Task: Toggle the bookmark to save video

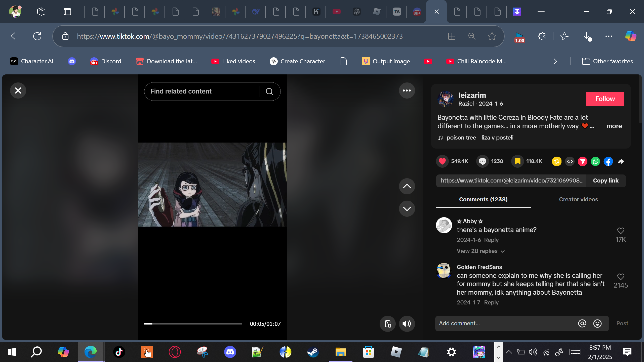Action: [x=517, y=161]
